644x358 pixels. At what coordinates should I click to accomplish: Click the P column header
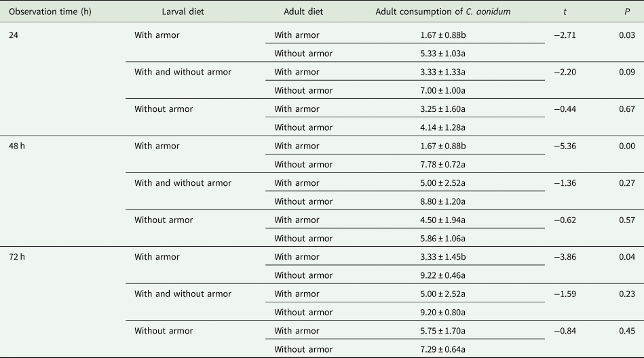coord(627,12)
